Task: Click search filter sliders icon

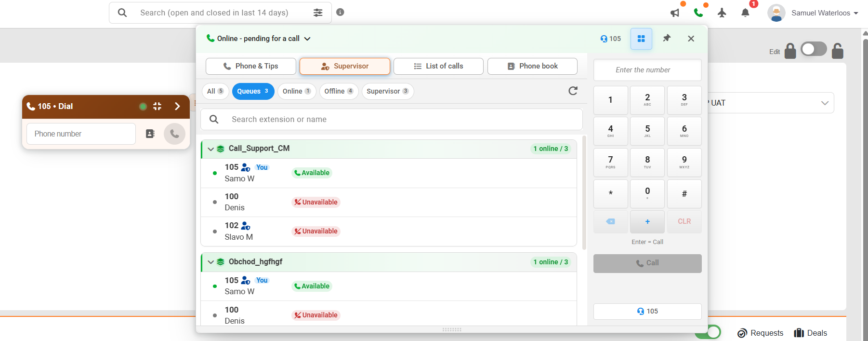Action: click(318, 13)
